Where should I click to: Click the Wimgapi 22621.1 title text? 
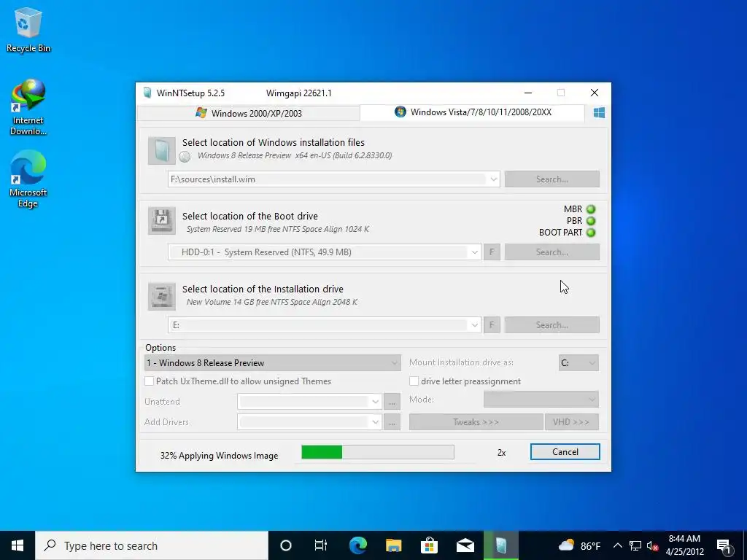(298, 93)
